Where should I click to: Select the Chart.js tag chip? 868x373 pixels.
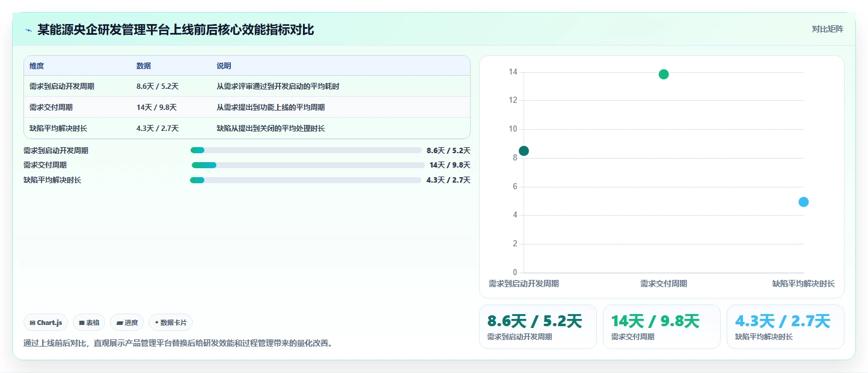(46, 323)
